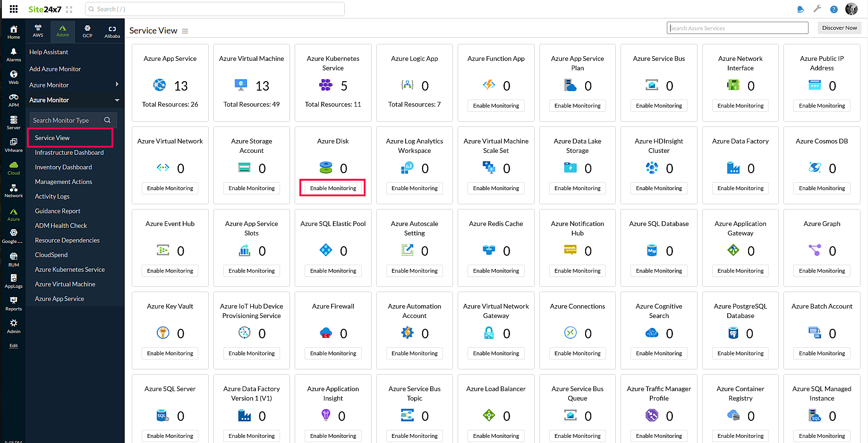Click the VMware icon in sidebar
Screen dimensions: 868x443
13,145
